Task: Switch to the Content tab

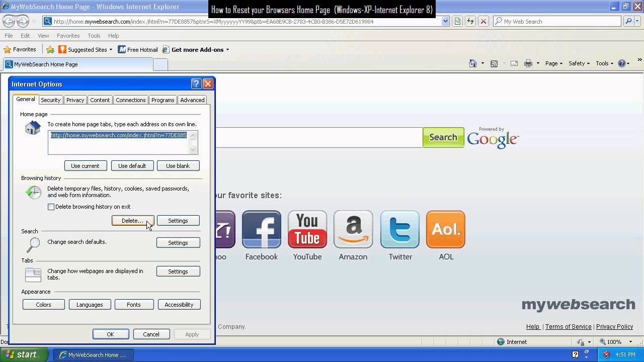Action: [x=100, y=100]
